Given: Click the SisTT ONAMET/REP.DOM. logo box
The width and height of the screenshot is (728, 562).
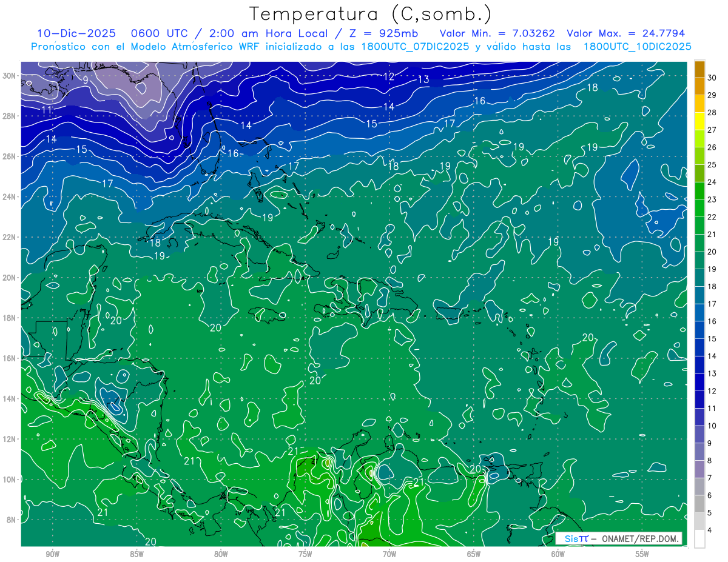Looking at the screenshot, I should pos(618,538).
